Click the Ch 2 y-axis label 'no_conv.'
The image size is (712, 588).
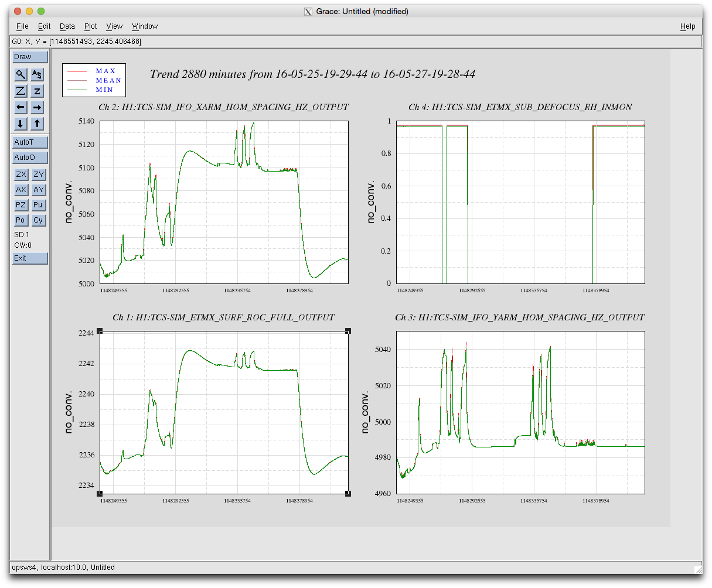[69, 201]
